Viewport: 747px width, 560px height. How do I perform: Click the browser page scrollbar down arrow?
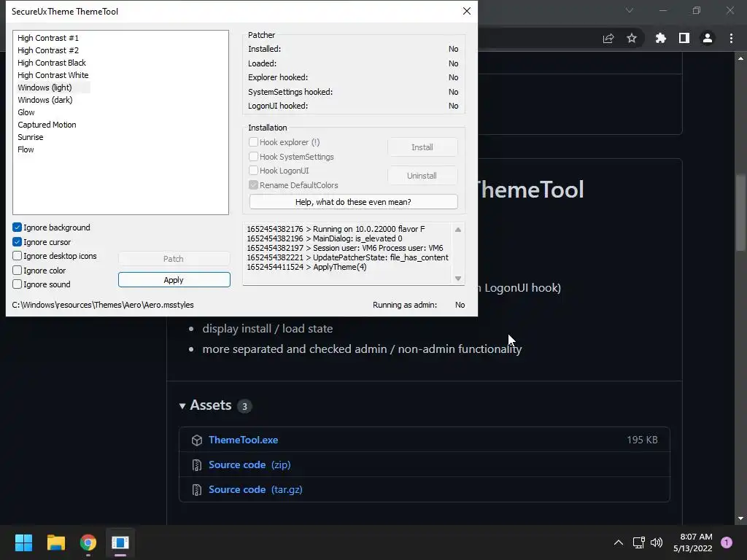click(740, 518)
